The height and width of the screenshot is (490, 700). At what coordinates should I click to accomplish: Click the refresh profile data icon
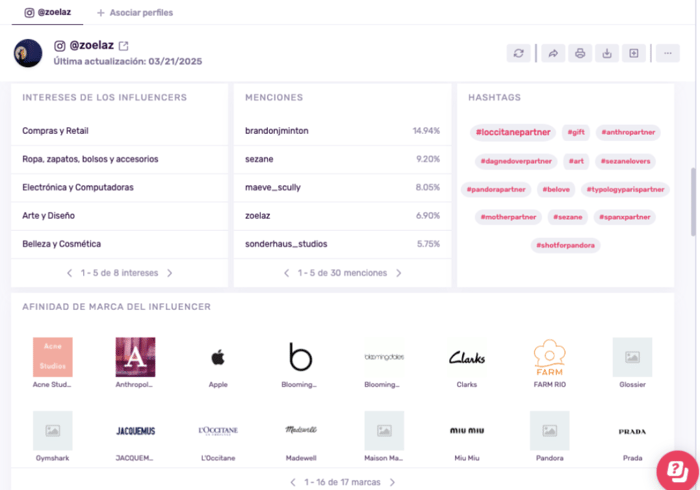[518, 53]
